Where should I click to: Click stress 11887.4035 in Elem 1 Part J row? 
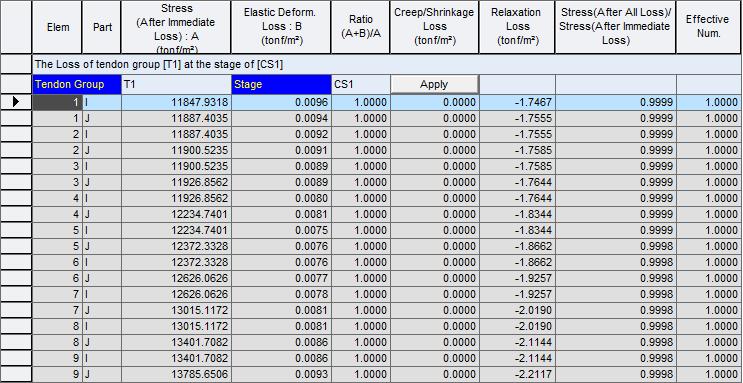[176, 118]
